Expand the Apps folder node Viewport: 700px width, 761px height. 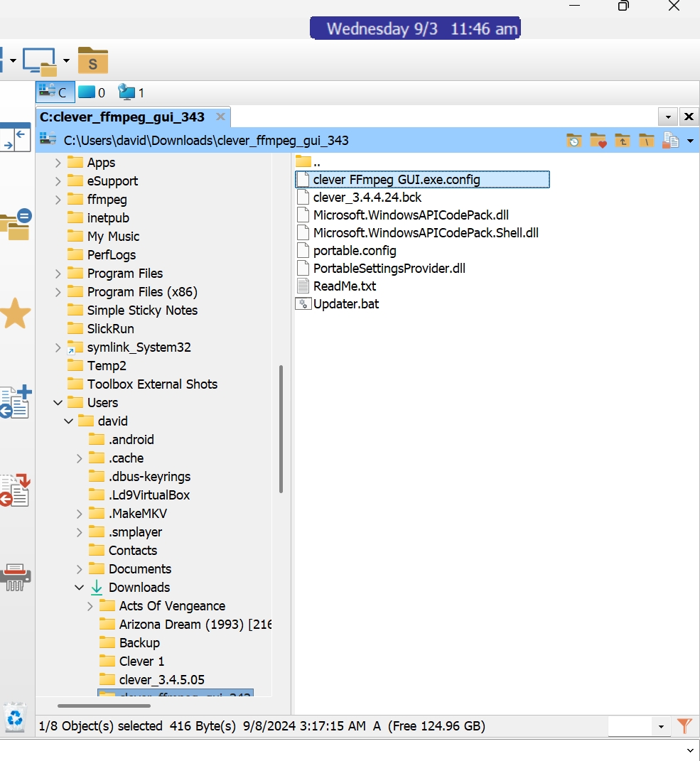pos(58,163)
